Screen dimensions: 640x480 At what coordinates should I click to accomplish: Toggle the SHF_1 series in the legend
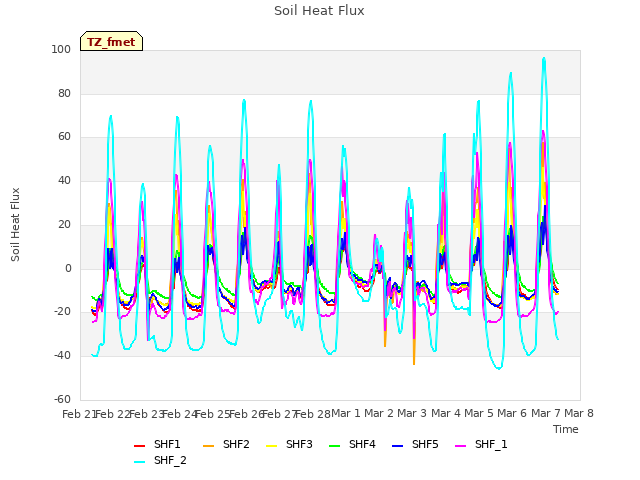481,444
